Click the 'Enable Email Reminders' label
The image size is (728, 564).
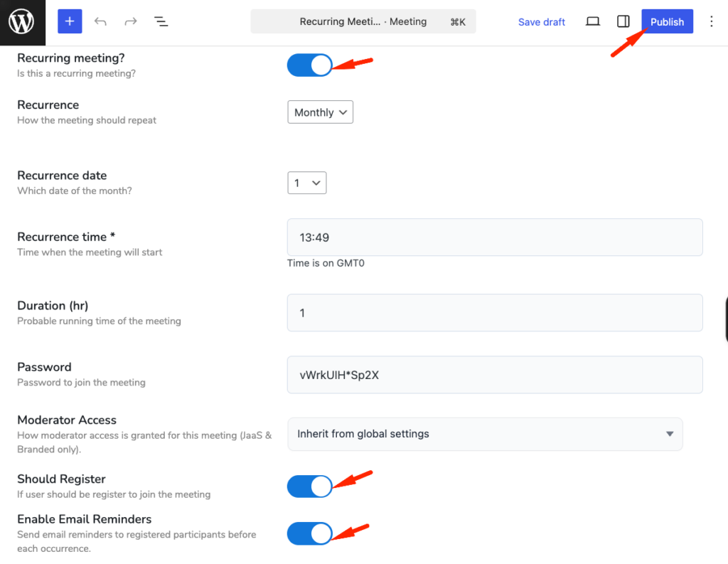85,519
